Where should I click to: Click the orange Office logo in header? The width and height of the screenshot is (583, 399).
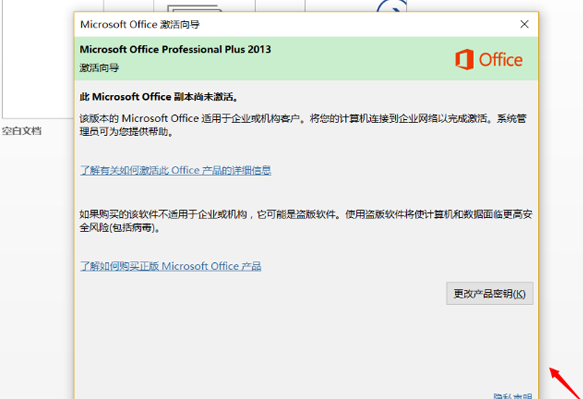[x=489, y=59]
